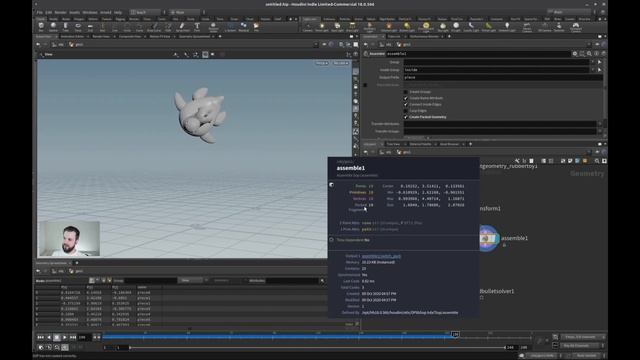Click the Output Prefix field containing piece
Image resolution: width=640 pixels, height=360 pixels.
click(503, 78)
